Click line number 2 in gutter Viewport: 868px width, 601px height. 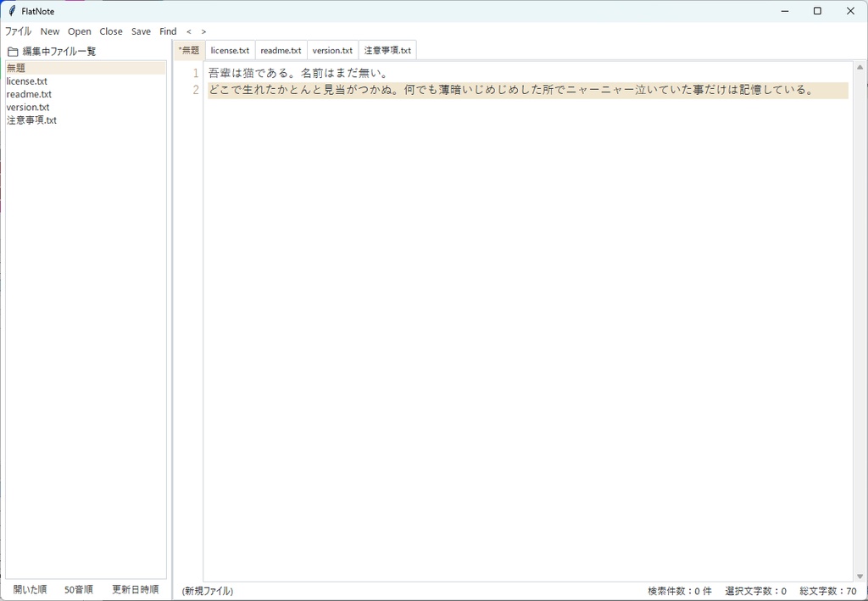[196, 90]
